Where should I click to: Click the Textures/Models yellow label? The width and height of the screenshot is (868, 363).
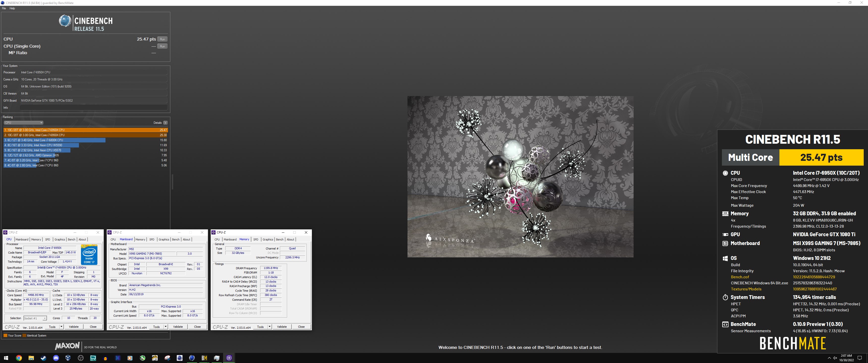coord(746,289)
